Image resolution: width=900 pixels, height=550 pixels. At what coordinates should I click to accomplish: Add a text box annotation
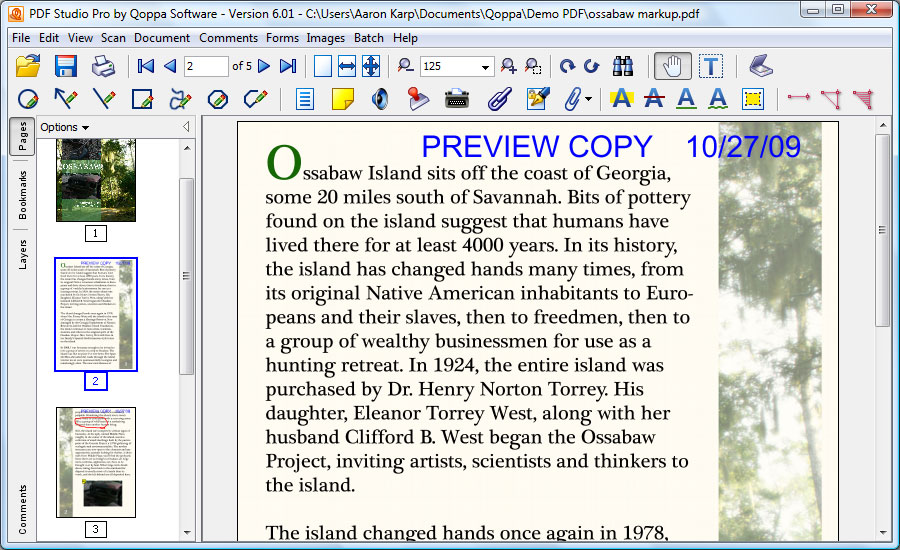(305, 99)
